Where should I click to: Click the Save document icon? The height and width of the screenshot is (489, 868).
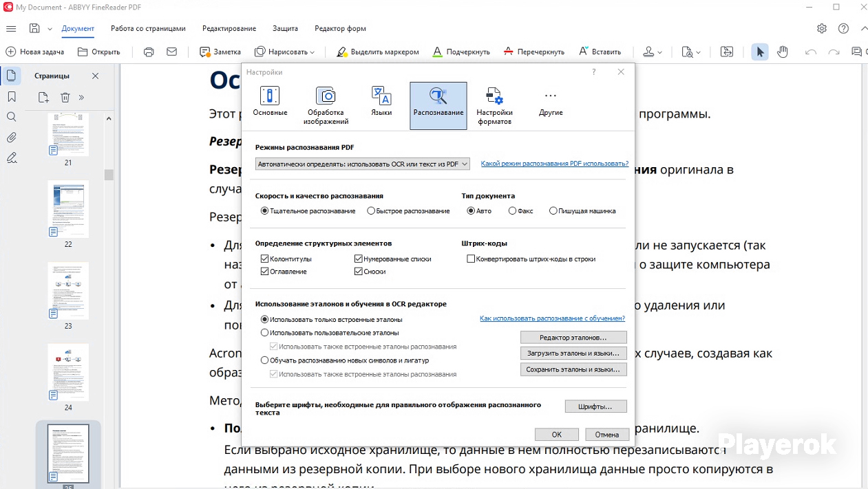pos(34,29)
